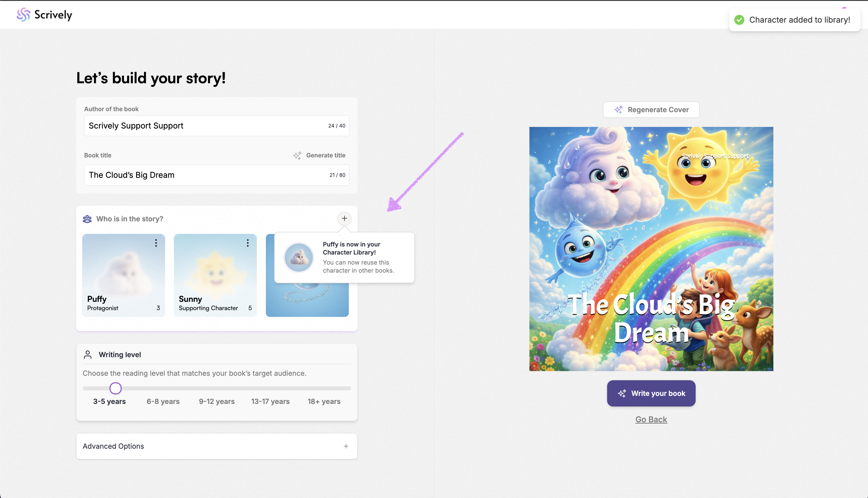Viewport: 868px width, 498px height.
Task: Click the writing level slider handle
Action: [x=116, y=388]
